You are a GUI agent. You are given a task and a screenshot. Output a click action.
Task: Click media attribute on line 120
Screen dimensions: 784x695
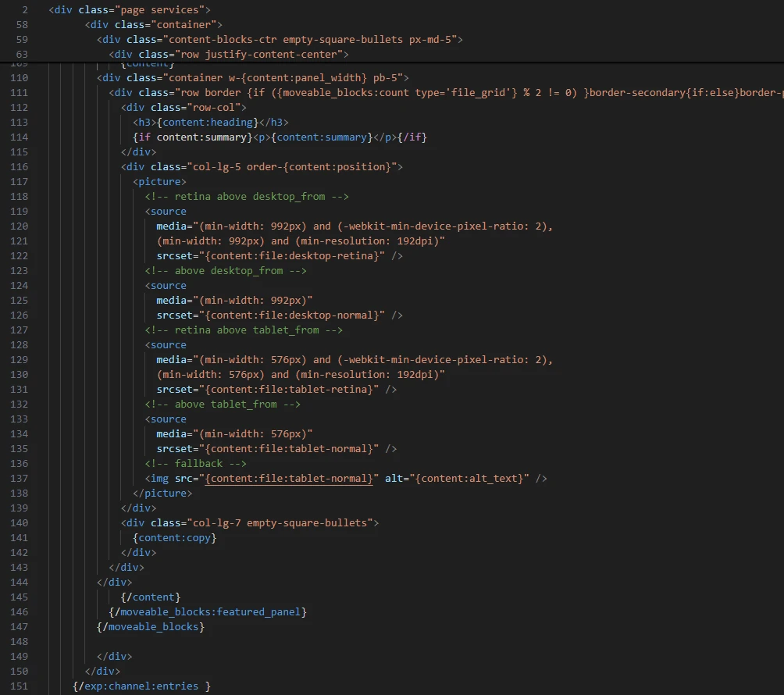355,226
